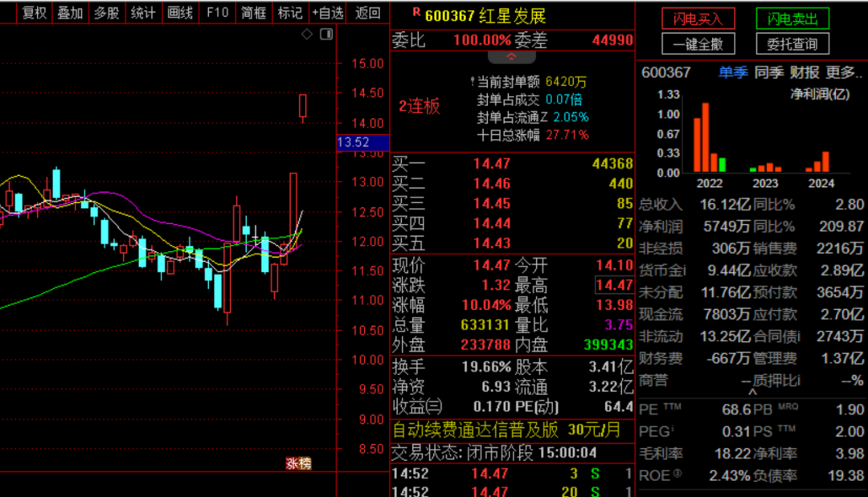The image size is (868, 497).
Task: Click the 2022 profit bar group
Action: pyautogui.click(x=710, y=137)
